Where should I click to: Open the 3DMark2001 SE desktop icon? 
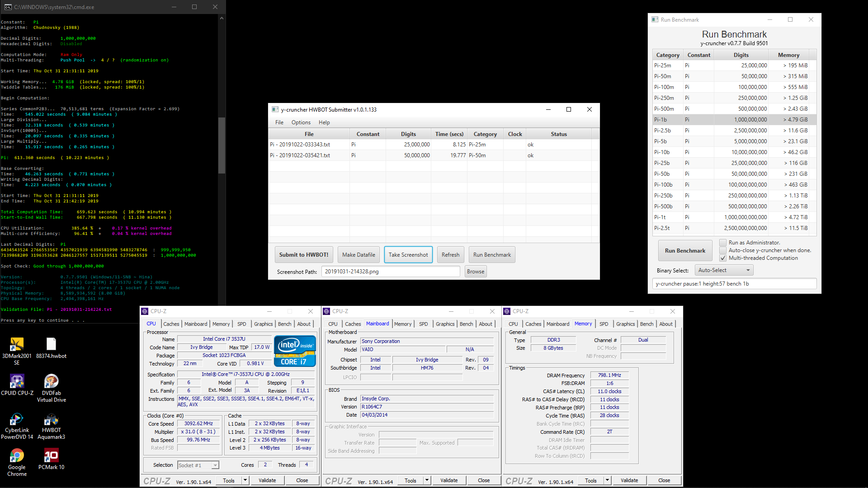click(x=17, y=351)
